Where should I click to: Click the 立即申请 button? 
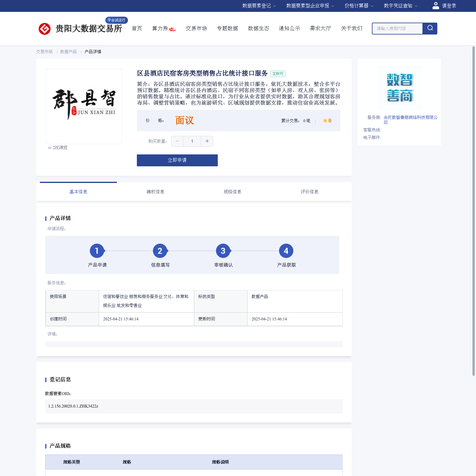click(177, 160)
